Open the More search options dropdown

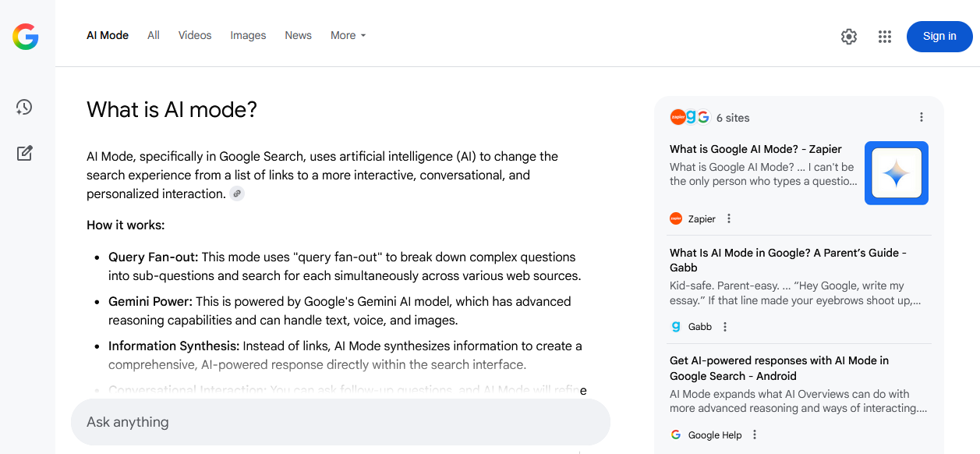coord(348,35)
